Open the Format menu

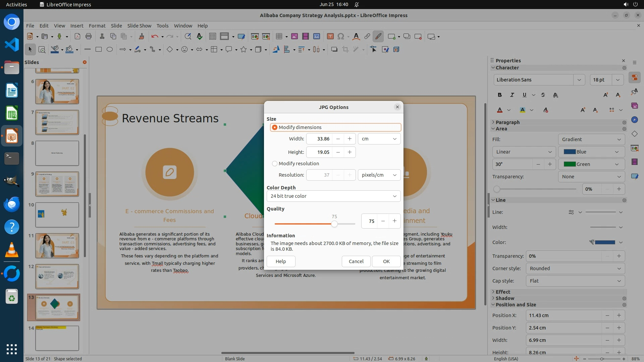[x=97, y=25]
